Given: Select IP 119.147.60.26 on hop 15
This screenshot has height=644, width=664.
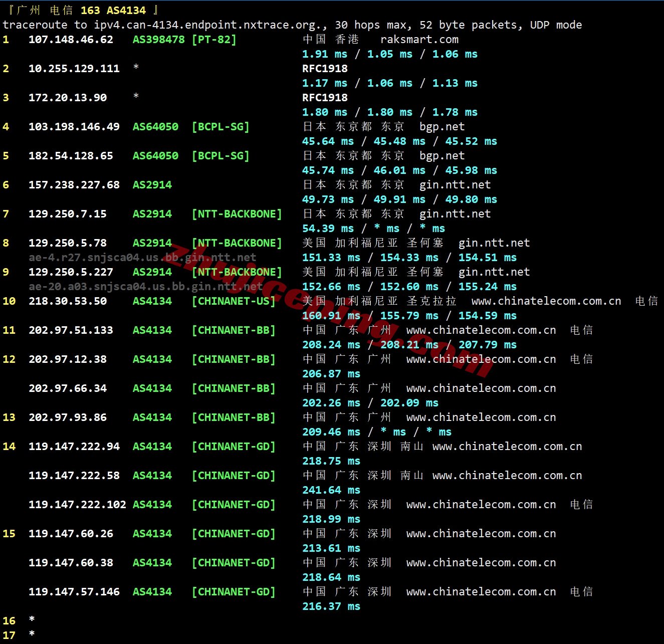Looking at the screenshot, I should [x=71, y=534].
